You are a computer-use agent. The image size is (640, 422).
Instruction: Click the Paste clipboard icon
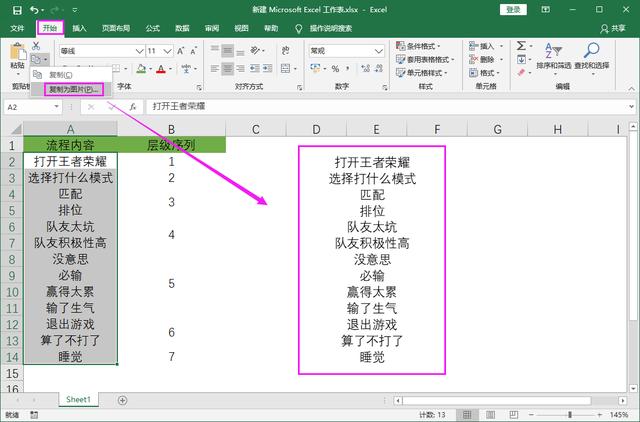pos(18,52)
